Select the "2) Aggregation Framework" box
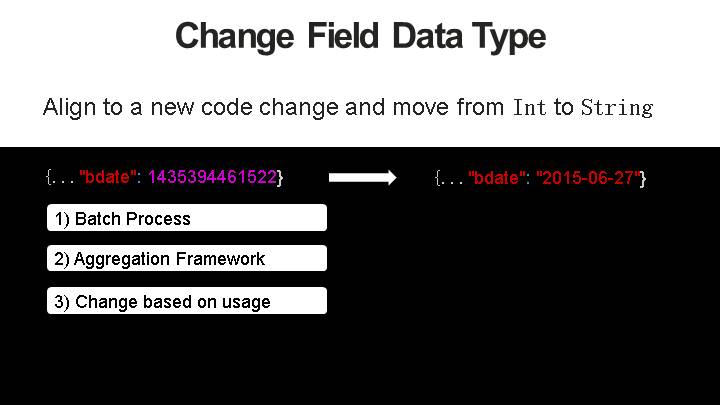This screenshot has width=720, height=405. 186,258
